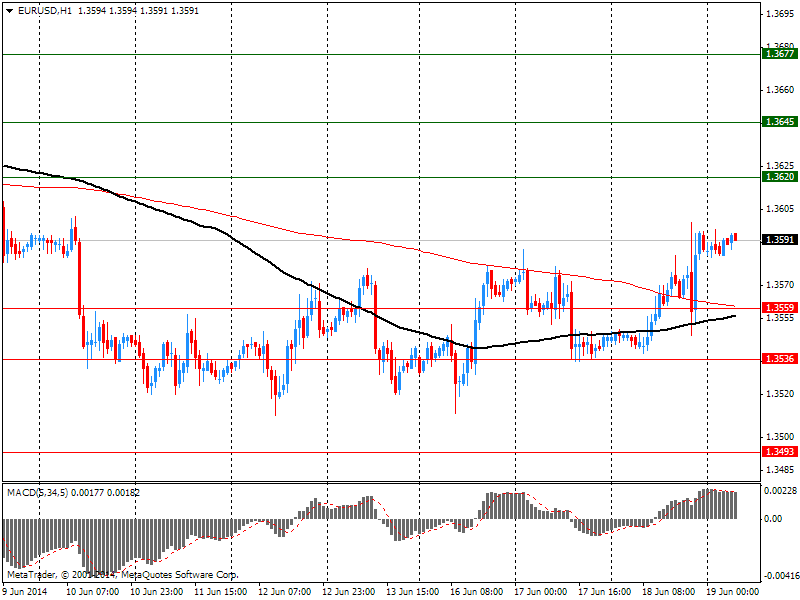Click the 16 Jun 08:00 time label
Image resolution: width=800 pixels, height=600 pixels.
click(x=477, y=592)
